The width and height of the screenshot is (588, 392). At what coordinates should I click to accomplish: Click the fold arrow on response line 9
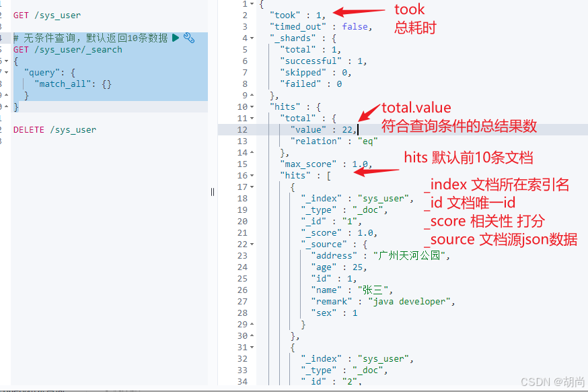point(252,96)
